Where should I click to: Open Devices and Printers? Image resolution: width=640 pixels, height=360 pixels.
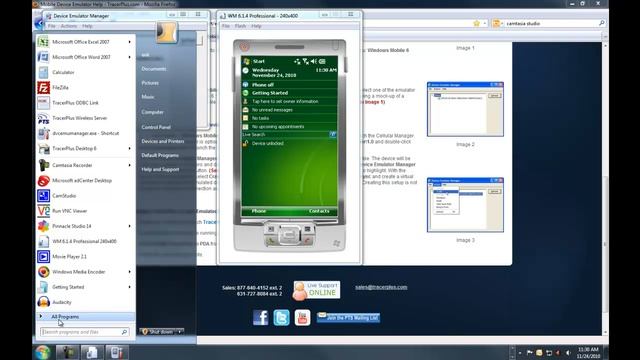pyautogui.click(x=163, y=141)
